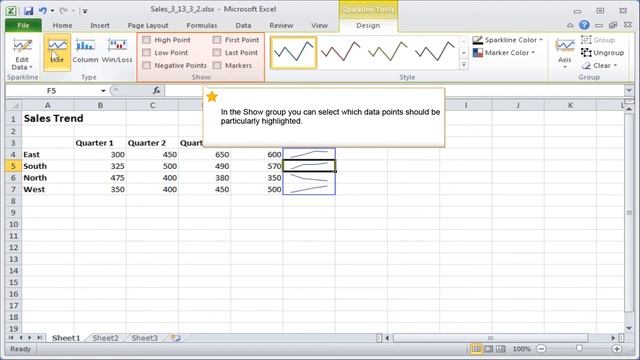Expand the sparkline Style gallery More arrow

464,65
